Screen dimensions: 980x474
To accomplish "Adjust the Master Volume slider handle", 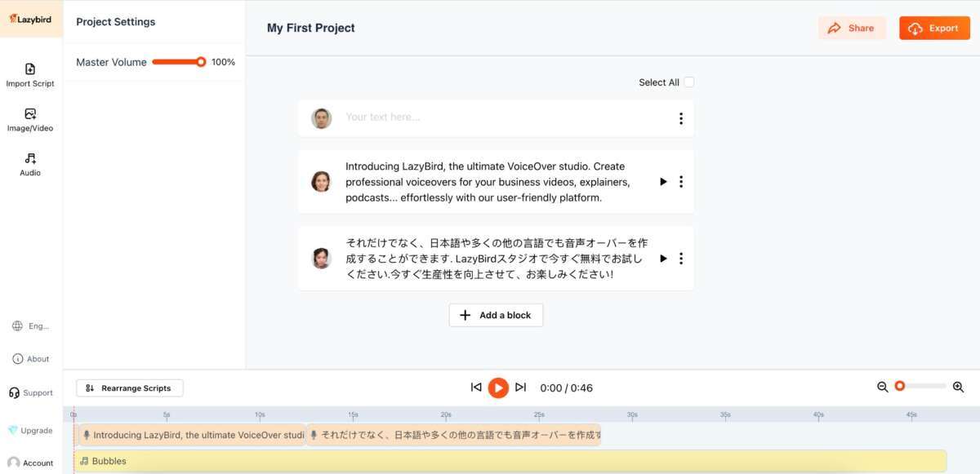I will [x=201, y=62].
